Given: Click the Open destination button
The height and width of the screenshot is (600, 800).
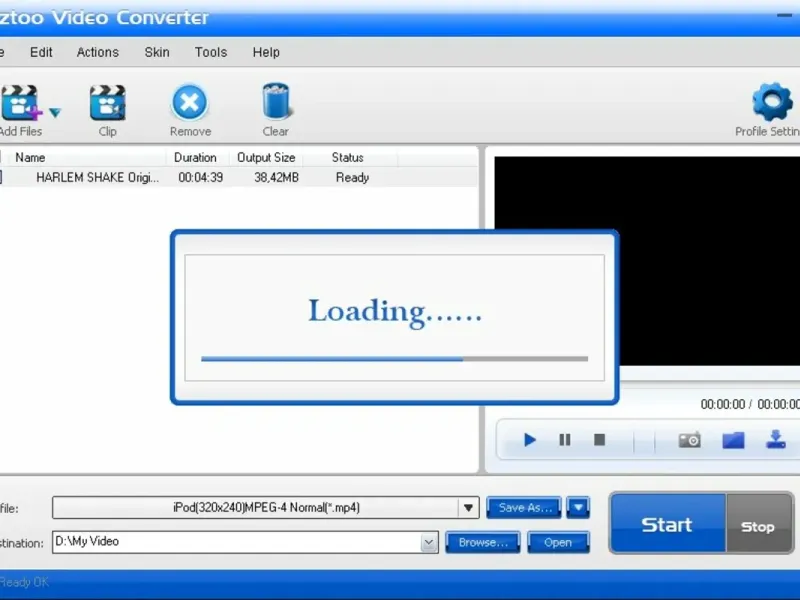Looking at the screenshot, I should (x=558, y=542).
